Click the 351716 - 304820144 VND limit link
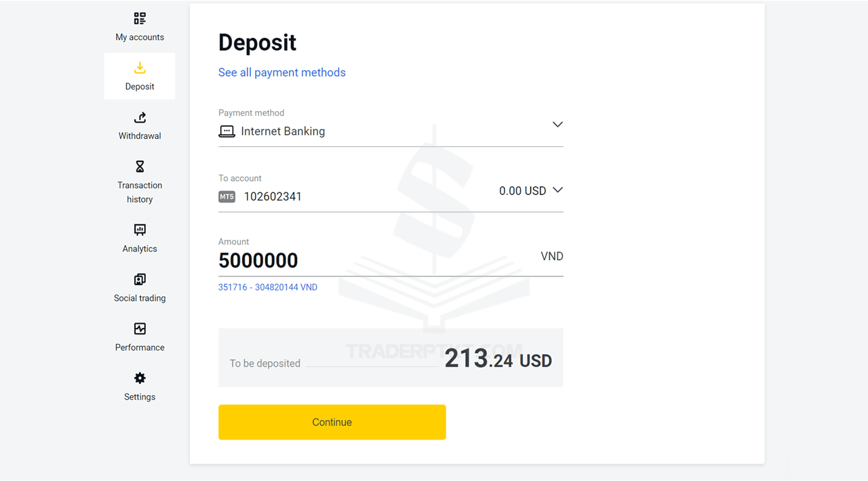 268,287
